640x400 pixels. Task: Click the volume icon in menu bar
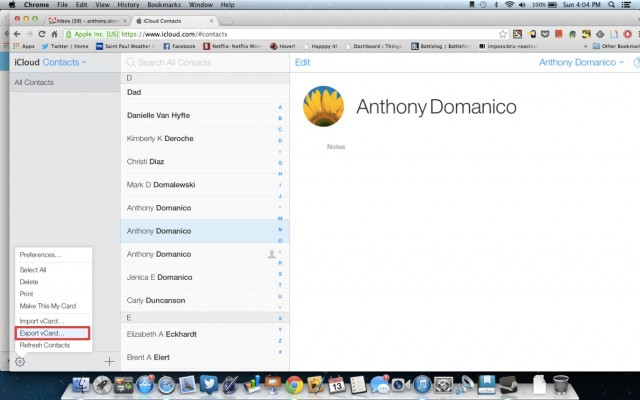pos(522,5)
